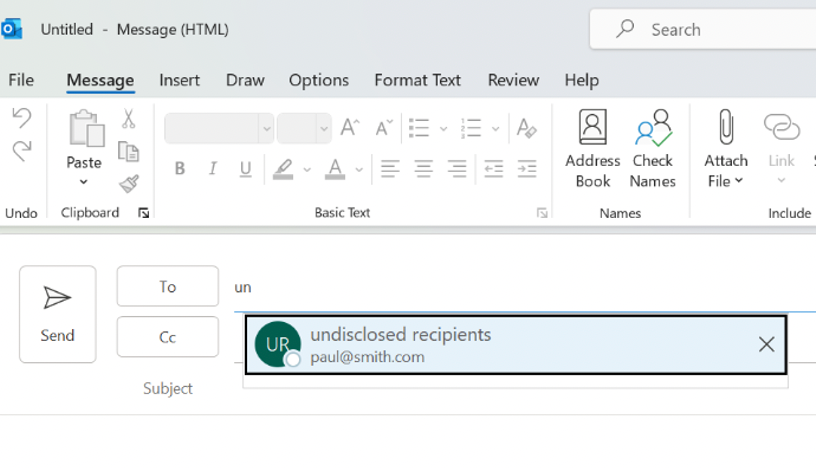
Task: Open the font color dropdown arrow
Action: tap(359, 170)
